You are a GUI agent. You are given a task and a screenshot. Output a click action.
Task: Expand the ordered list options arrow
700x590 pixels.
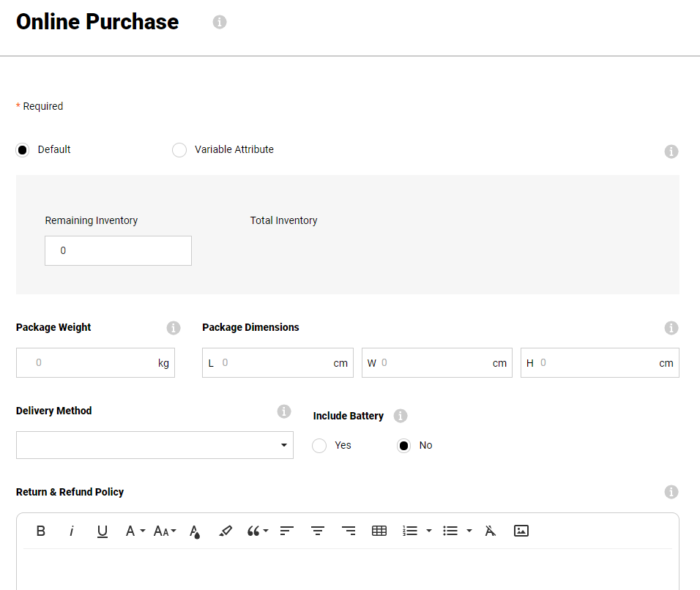[x=429, y=531]
